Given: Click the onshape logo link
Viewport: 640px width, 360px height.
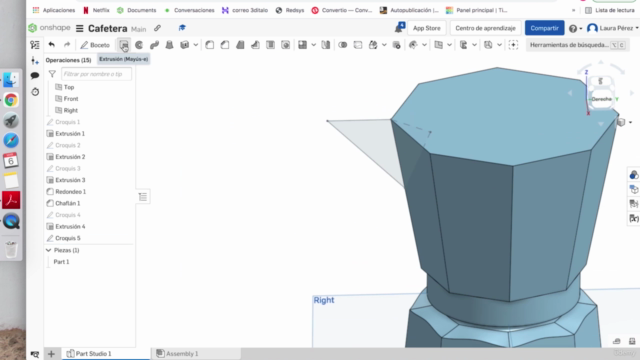Looking at the screenshot, I should [x=49, y=28].
